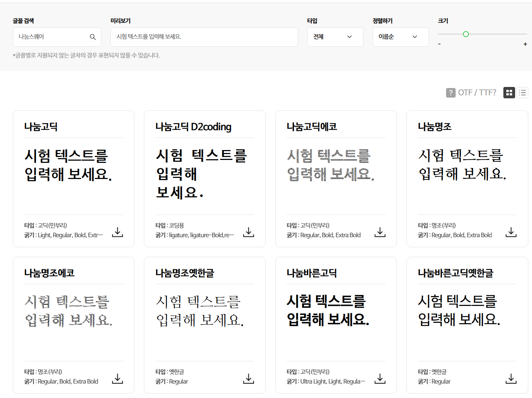Open the 나눔명조 card title
This screenshot has width=532, height=398.
(x=435, y=127)
